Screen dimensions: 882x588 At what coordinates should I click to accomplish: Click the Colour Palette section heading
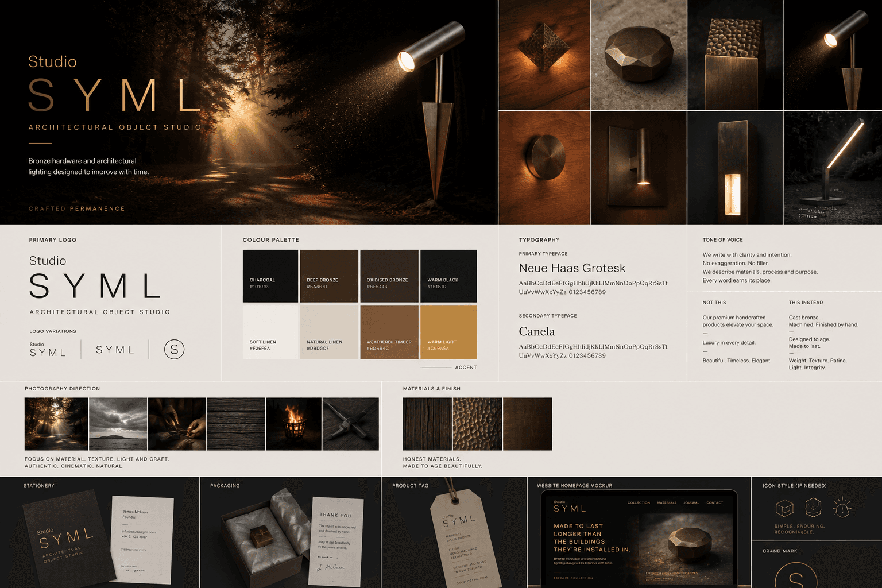click(x=271, y=240)
